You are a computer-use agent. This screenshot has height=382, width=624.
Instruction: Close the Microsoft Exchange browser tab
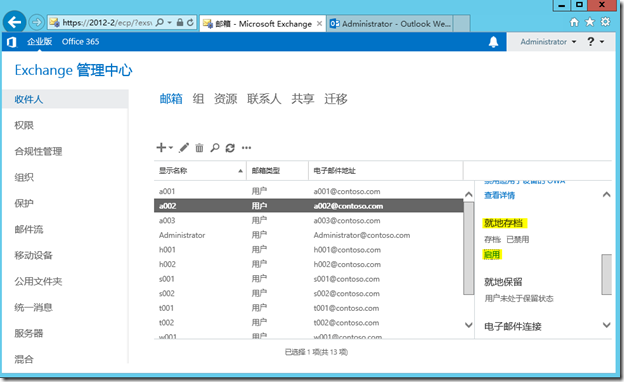click(319, 24)
